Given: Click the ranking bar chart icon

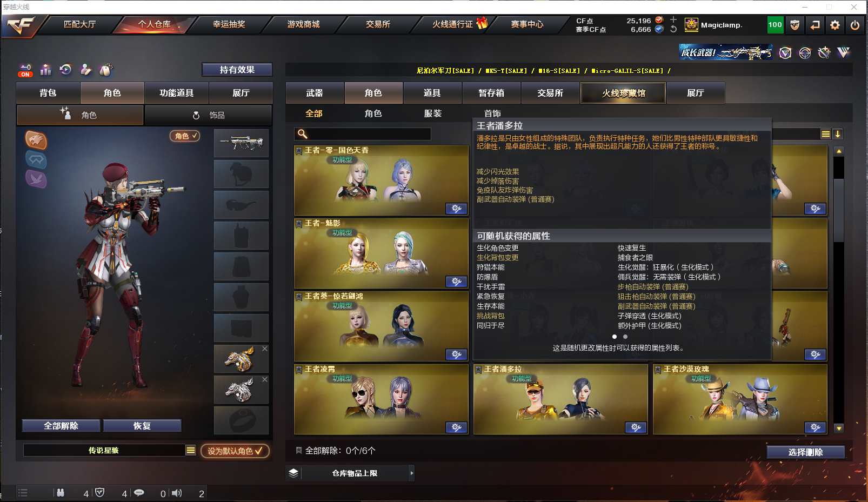Looking at the screenshot, I should [x=45, y=70].
